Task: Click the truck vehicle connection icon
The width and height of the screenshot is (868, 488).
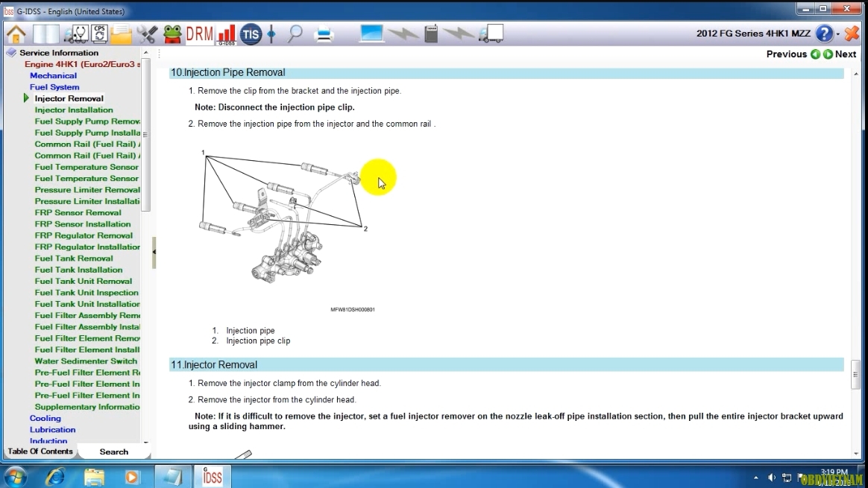Action: point(491,34)
